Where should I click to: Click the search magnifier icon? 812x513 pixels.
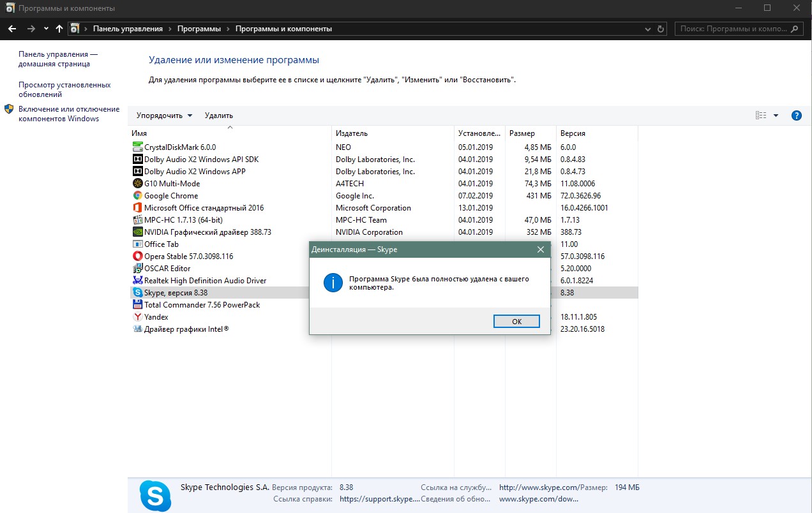pos(795,29)
